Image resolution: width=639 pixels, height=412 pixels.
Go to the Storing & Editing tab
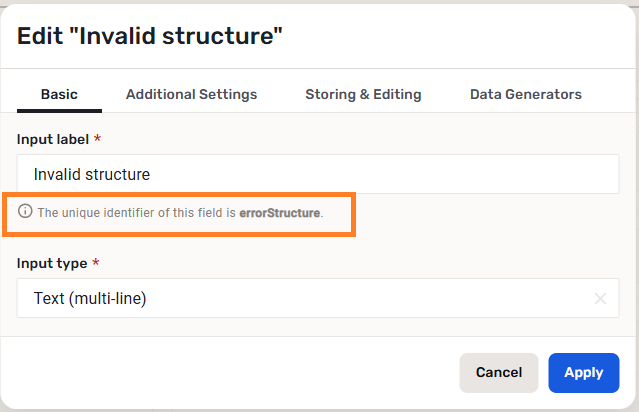[x=363, y=94]
